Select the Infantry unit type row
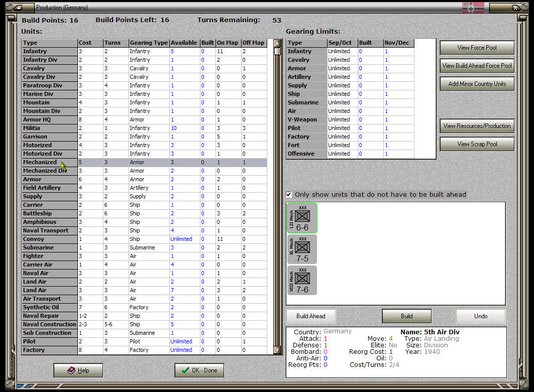Viewport: 534px width, 392px height. coord(144,51)
